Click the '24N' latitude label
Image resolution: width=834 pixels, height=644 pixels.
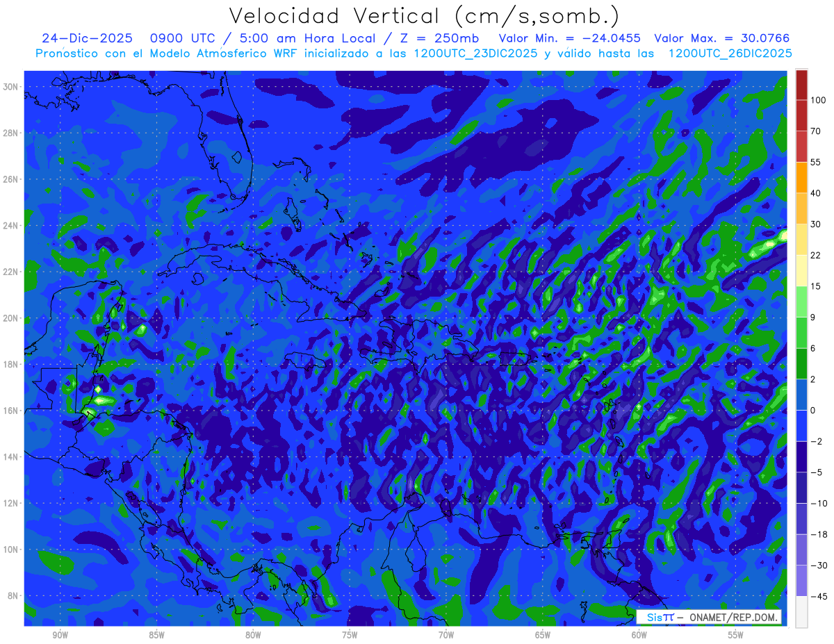click(x=11, y=226)
